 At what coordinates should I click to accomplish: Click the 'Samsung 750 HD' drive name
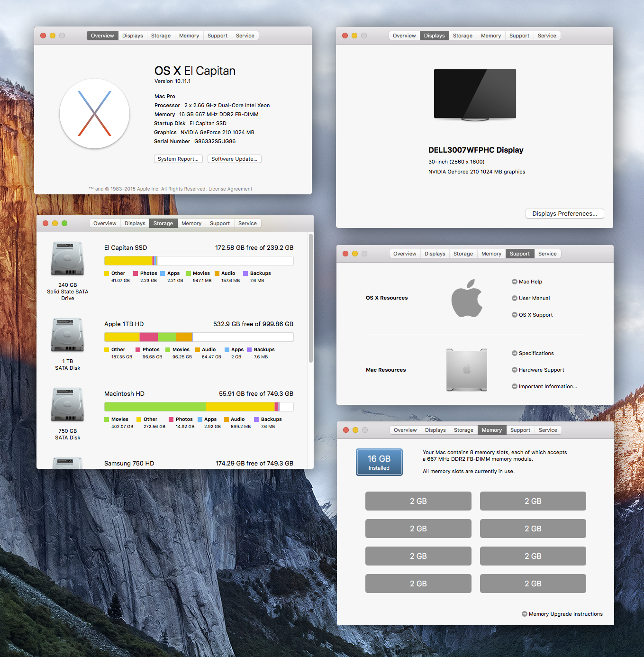(x=129, y=463)
